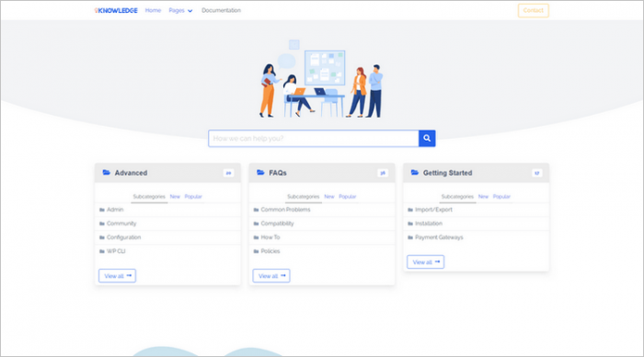644x357 pixels.
Task: Click folder icon beside Policies
Action: (x=256, y=251)
